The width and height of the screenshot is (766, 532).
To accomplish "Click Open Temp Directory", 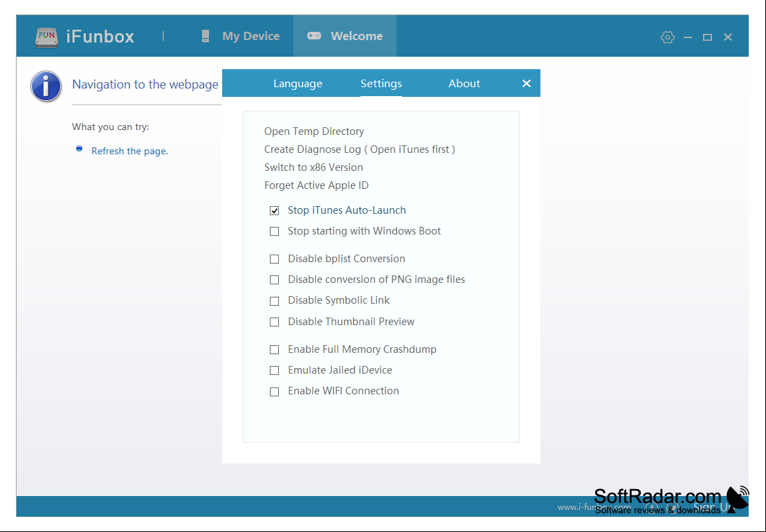I will [x=314, y=131].
